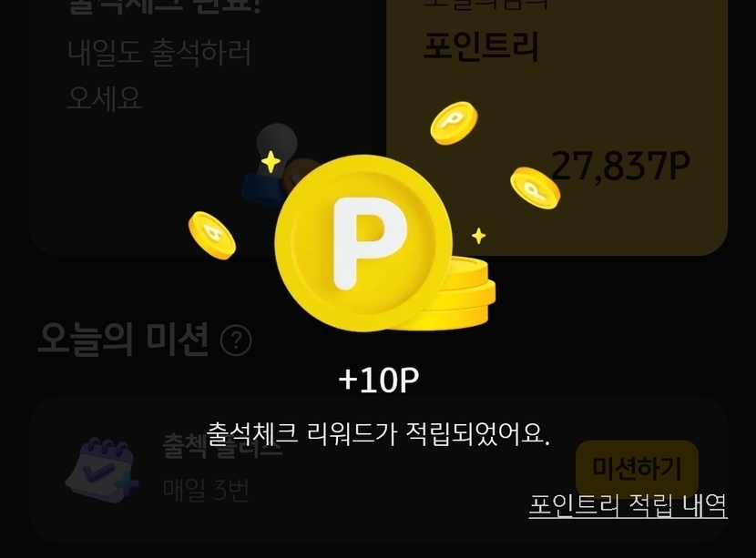Open the 출첵 플러스 mission row title
This screenshot has height=558, width=756.
[x=221, y=446]
